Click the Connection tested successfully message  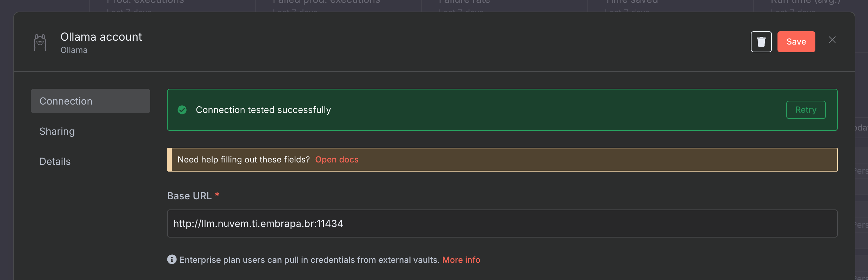263,110
